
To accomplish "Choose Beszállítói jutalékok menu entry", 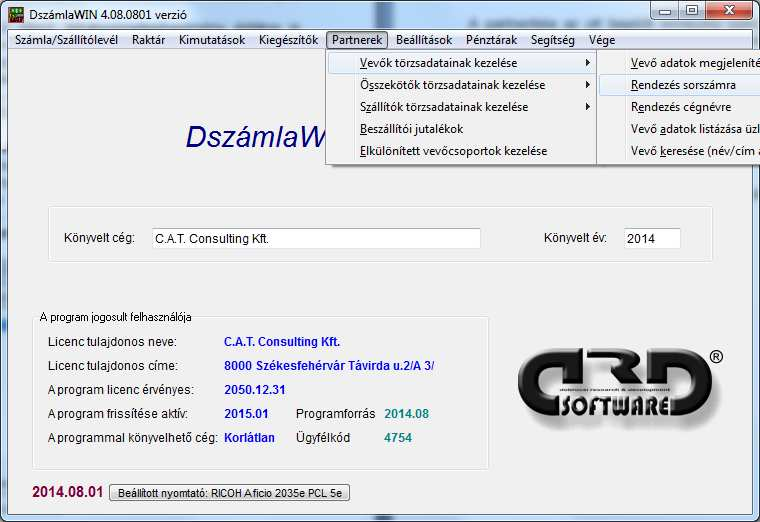I will [x=461, y=129].
